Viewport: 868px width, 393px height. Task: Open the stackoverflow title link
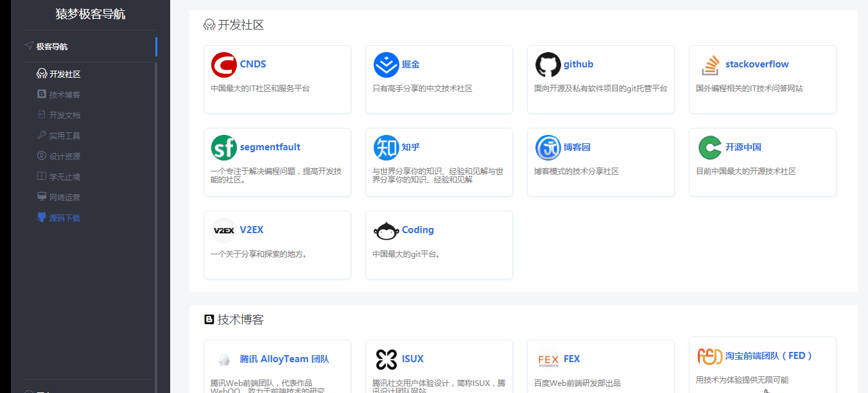[x=757, y=64]
